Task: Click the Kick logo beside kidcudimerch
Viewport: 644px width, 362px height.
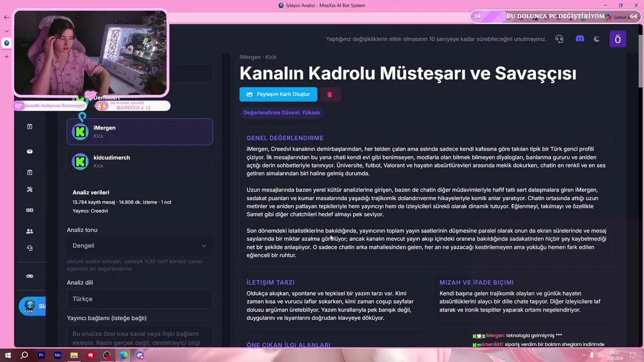Action: (x=80, y=161)
